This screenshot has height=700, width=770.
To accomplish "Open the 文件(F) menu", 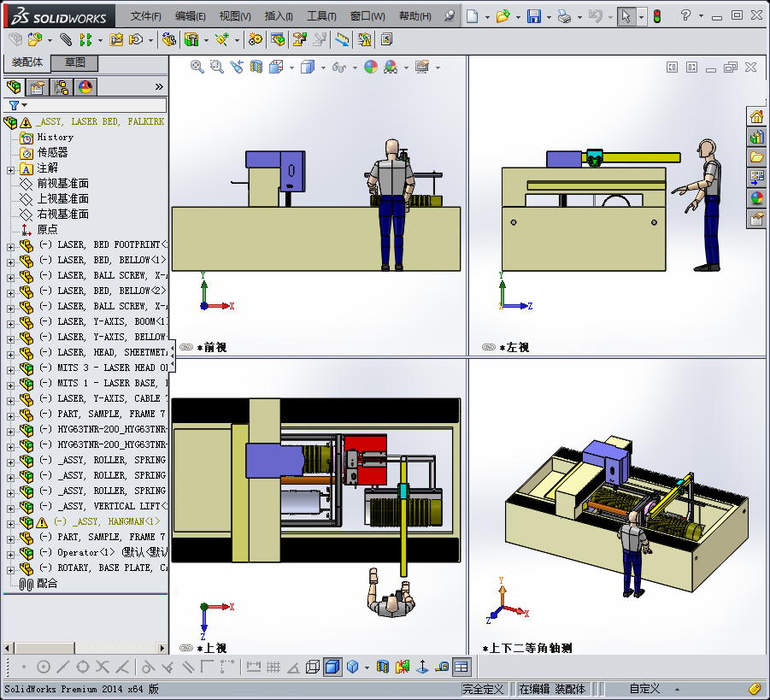I will click(145, 16).
